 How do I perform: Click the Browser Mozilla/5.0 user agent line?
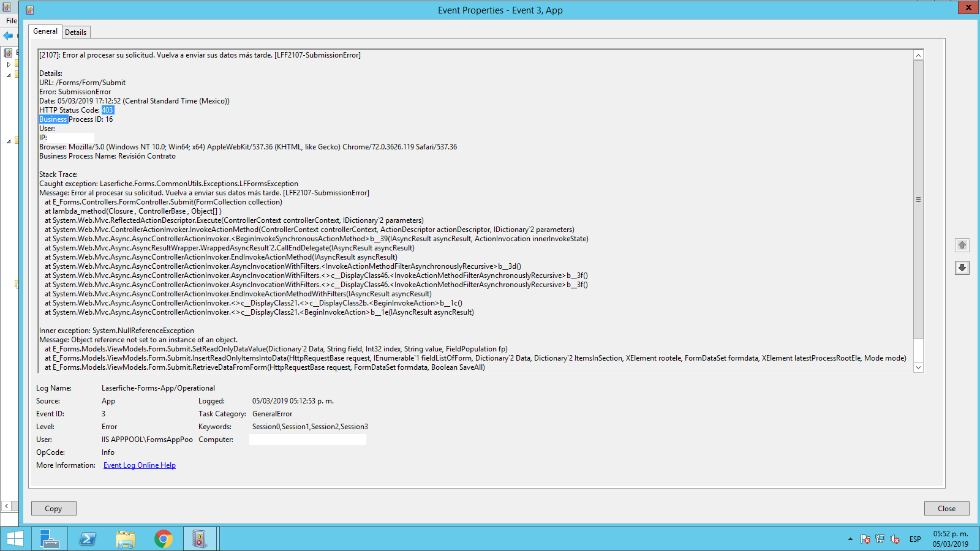click(x=248, y=147)
